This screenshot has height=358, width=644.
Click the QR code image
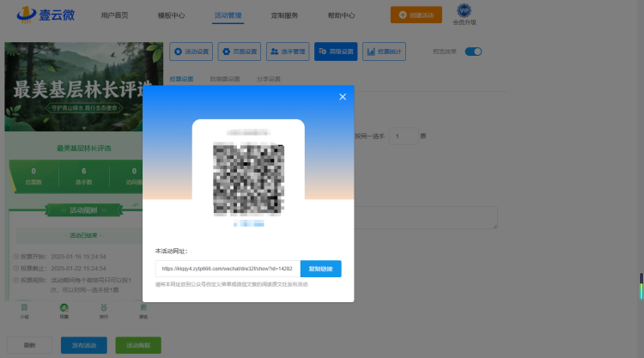248,179
